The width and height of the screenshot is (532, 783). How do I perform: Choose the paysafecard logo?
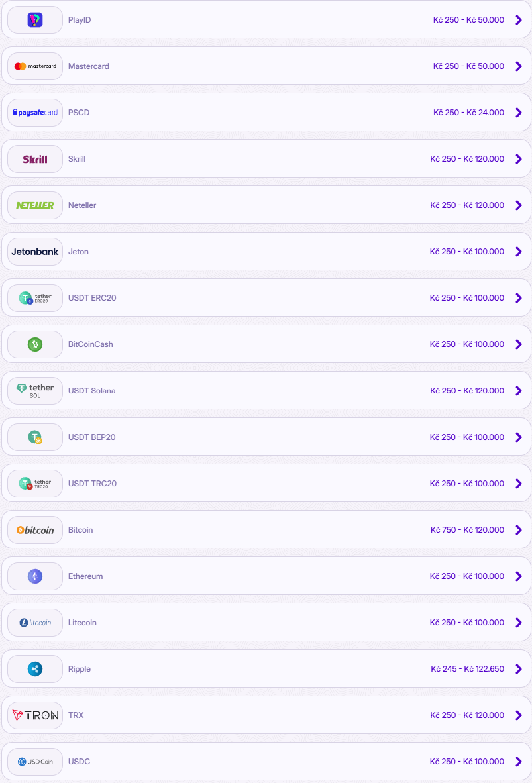coord(35,113)
